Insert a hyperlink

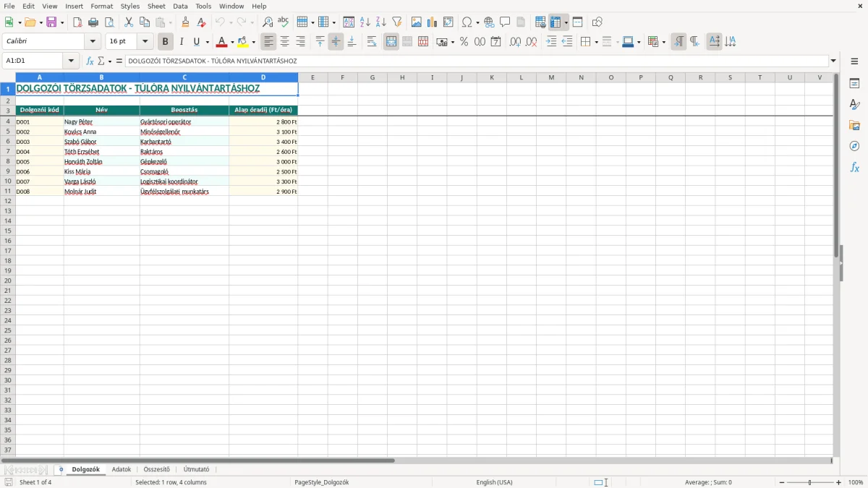pyautogui.click(x=489, y=22)
